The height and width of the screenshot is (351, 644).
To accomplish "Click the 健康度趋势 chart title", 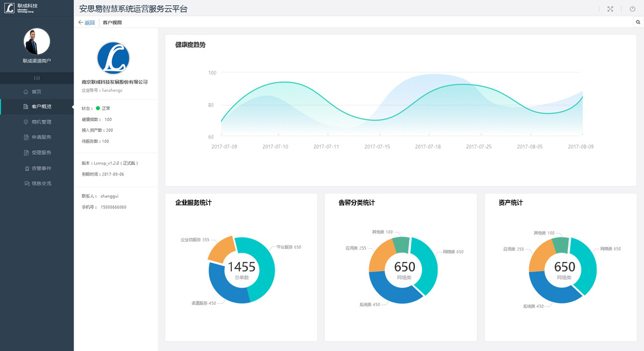I will point(190,45).
